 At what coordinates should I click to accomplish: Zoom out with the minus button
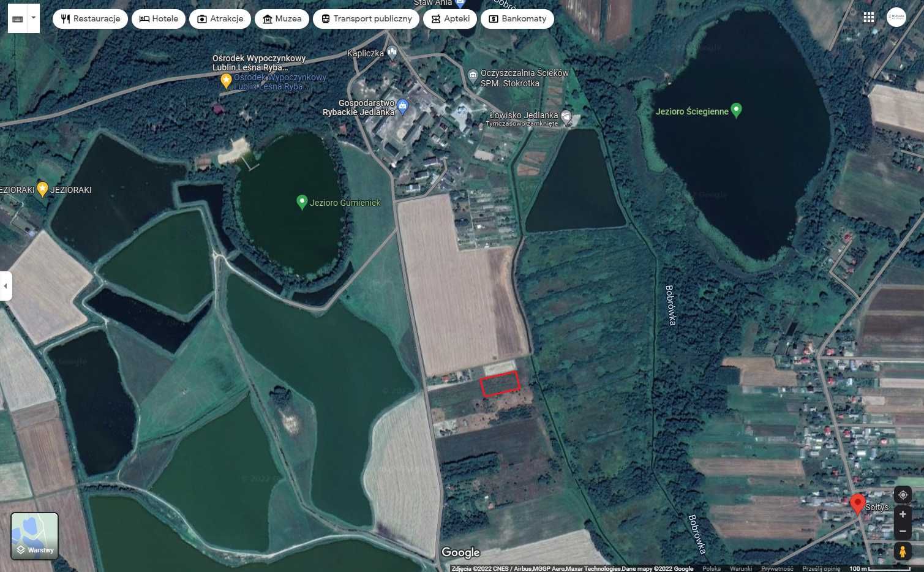(903, 532)
